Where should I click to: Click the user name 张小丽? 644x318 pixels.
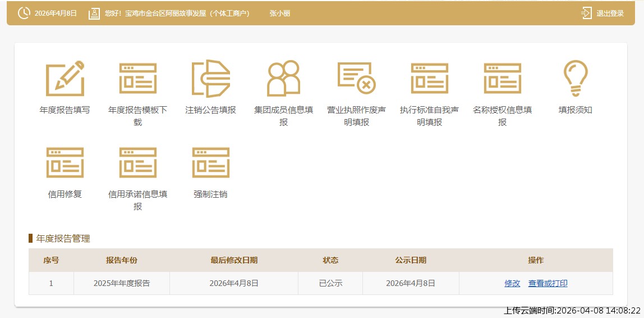(x=280, y=13)
